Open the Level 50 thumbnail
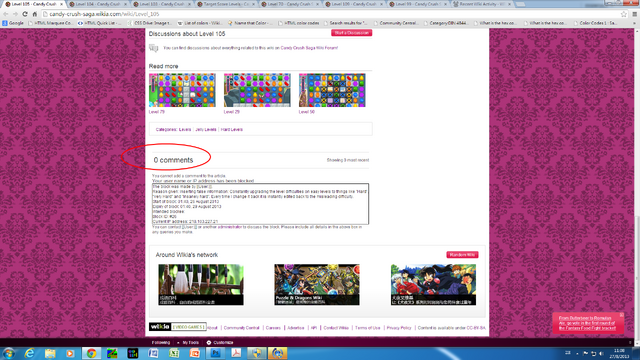This screenshot has width=640, height=360. pyautogui.click(x=332, y=90)
